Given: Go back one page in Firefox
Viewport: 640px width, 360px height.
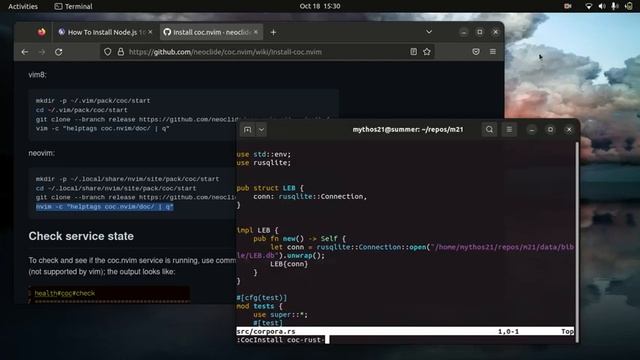Looking at the screenshot, I should [x=25, y=52].
